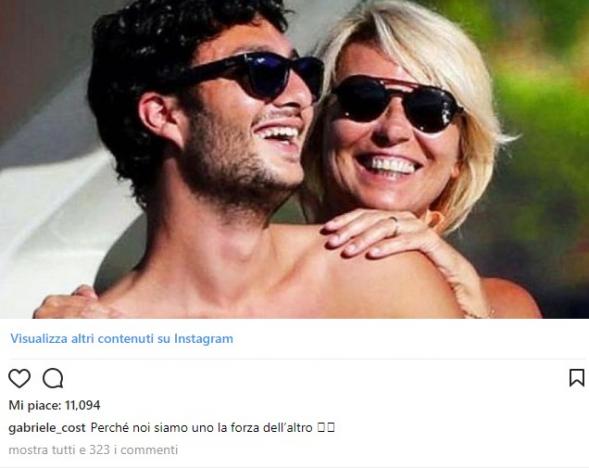The height and width of the screenshot is (468, 589).
Task: View the 'Mi piace: 11,094' likes count
Action: coord(54,405)
